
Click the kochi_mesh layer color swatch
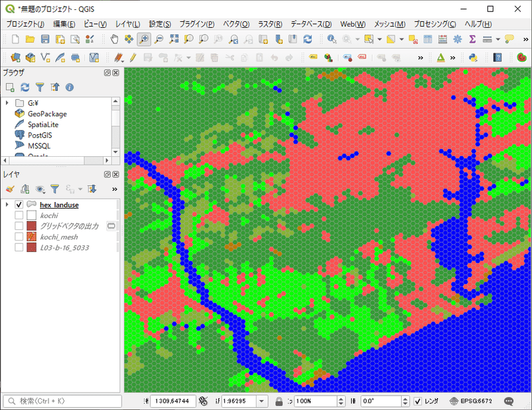(31, 237)
